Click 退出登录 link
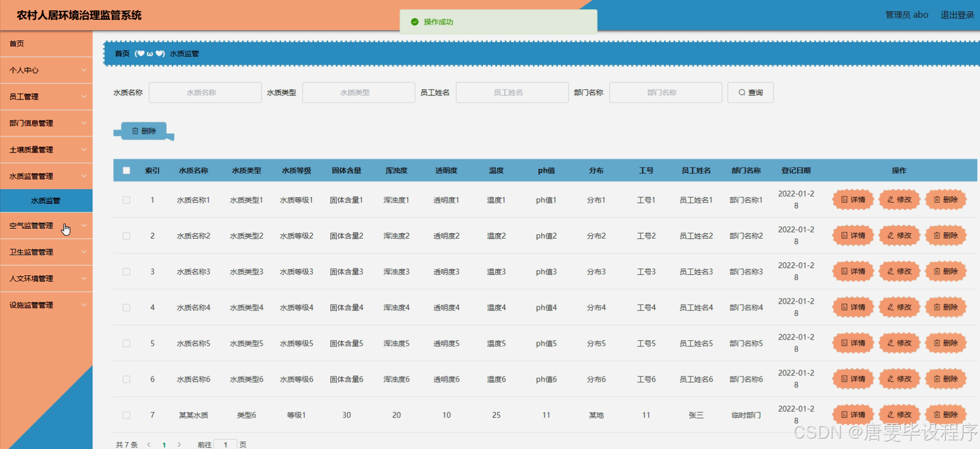This screenshot has height=449, width=980. point(957,15)
